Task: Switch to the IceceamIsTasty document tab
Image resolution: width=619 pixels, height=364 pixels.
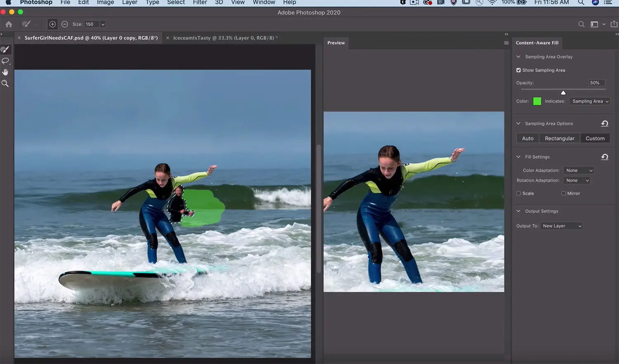Action: [x=223, y=38]
